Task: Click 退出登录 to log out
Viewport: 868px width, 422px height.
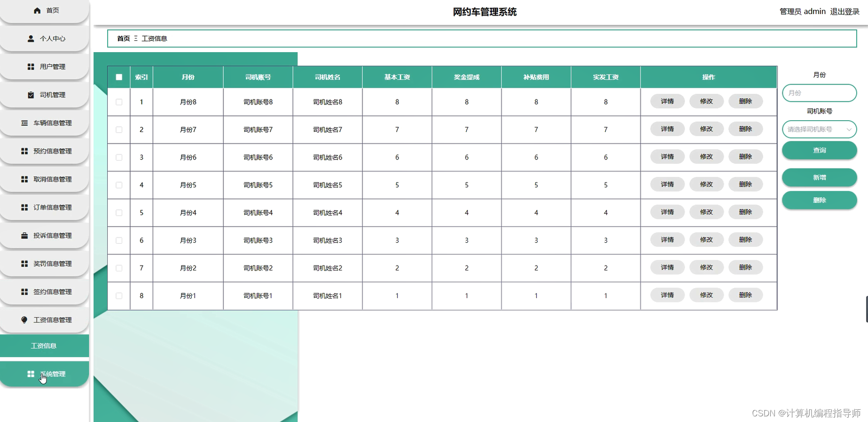Action: pyautogui.click(x=845, y=12)
